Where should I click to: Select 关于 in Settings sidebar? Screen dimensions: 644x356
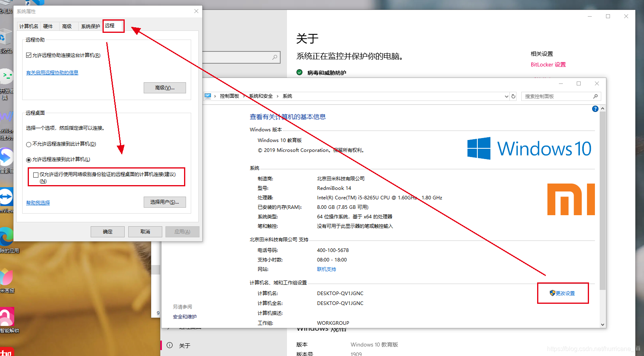click(184, 345)
